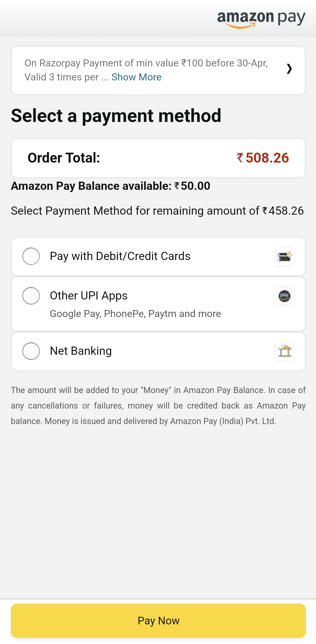Viewport: 316px width, 644px height.
Task: Select the Debit/Credit Cards radio button
Action: pos(31,256)
